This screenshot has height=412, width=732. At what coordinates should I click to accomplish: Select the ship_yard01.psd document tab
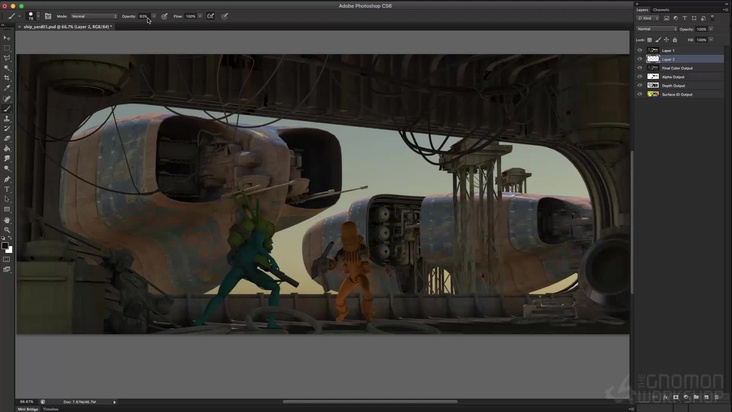click(x=66, y=27)
